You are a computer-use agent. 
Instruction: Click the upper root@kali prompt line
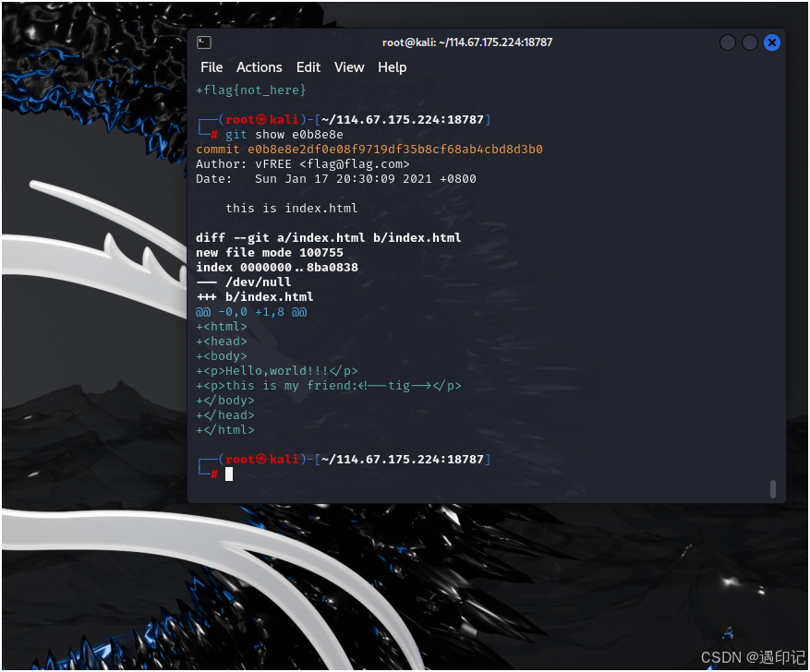coord(345,120)
